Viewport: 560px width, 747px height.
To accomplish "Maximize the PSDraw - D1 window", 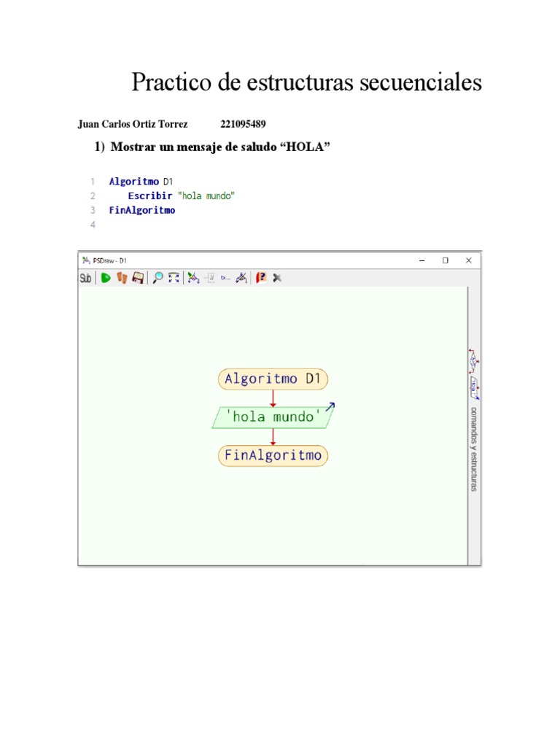I will (446, 260).
